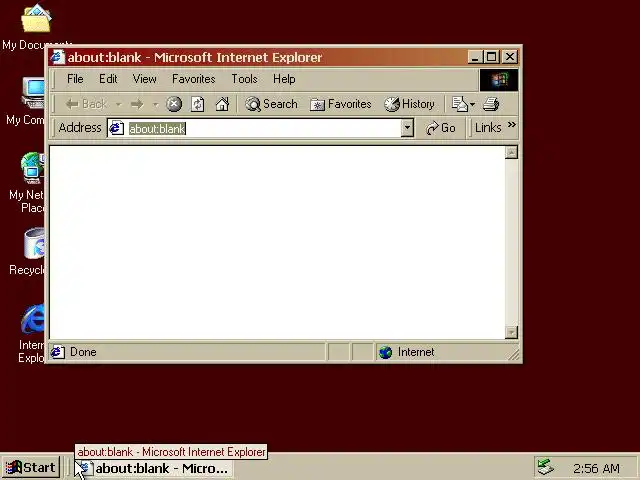Open the Forward history dropdown arrow
The height and width of the screenshot is (480, 640).
155,104
